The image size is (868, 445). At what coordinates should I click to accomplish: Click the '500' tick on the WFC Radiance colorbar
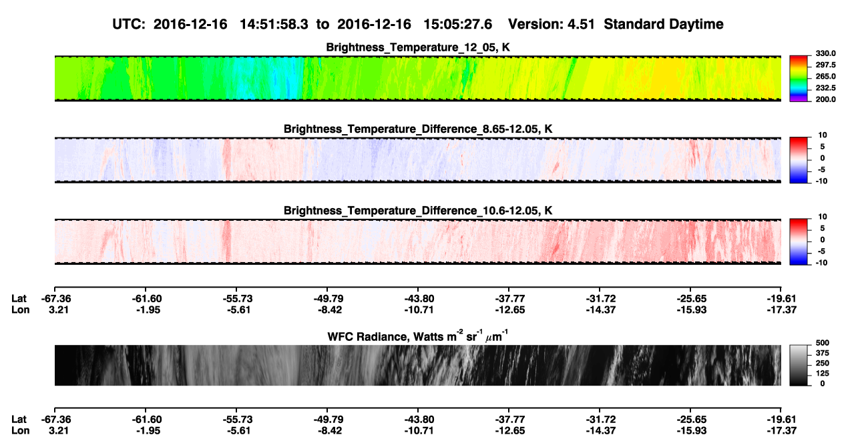[821, 342]
